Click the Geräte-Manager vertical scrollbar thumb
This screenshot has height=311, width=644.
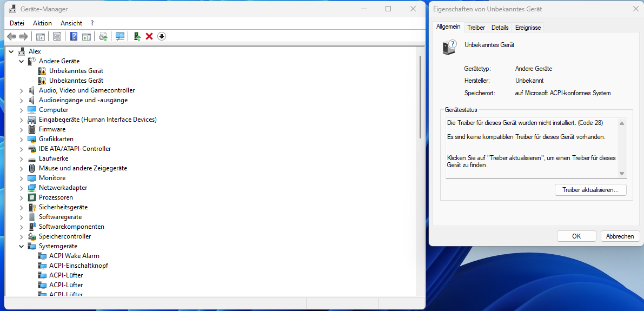tap(420, 97)
